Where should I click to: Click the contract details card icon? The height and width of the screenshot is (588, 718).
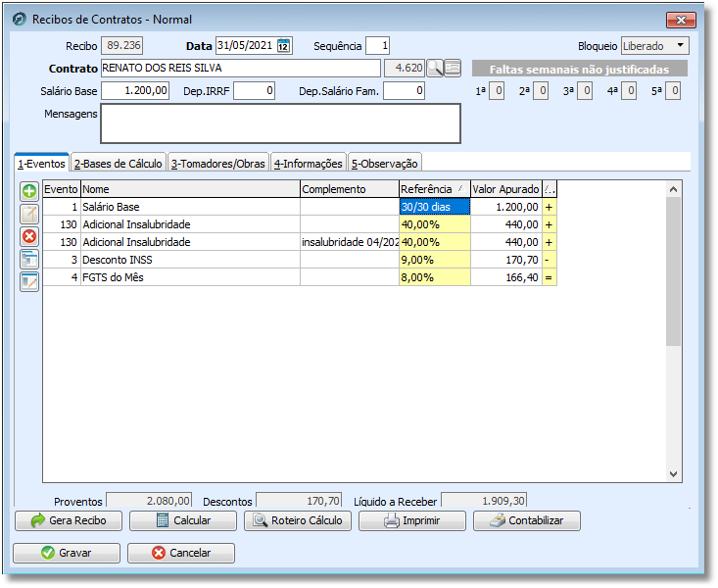point(453,69)
